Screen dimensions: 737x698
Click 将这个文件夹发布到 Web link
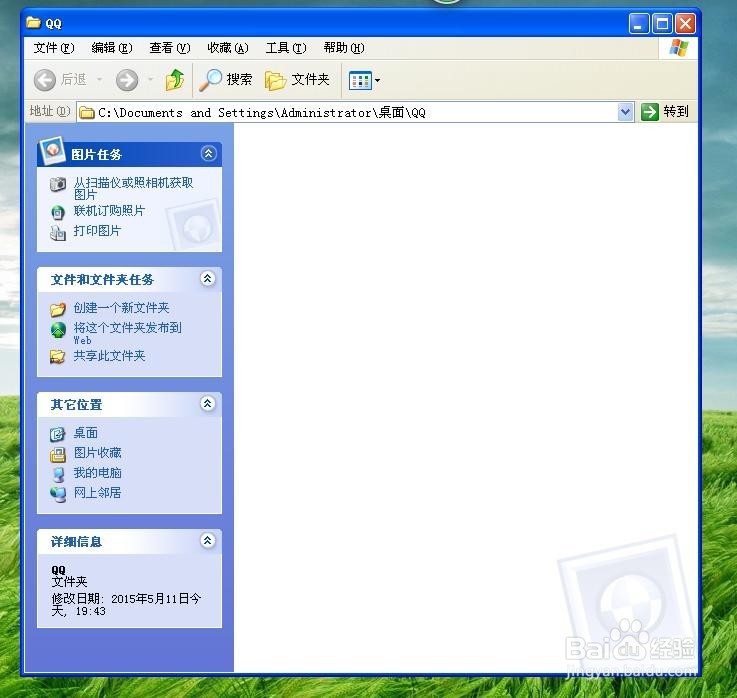127,333
